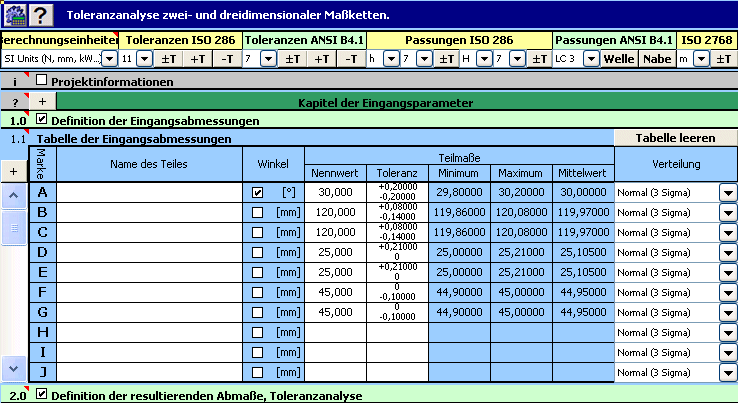Screen dimensions: 738x403
Task: Uncheck Definition der Eingangsabmessungen checkbox
Action: (41, 119)
